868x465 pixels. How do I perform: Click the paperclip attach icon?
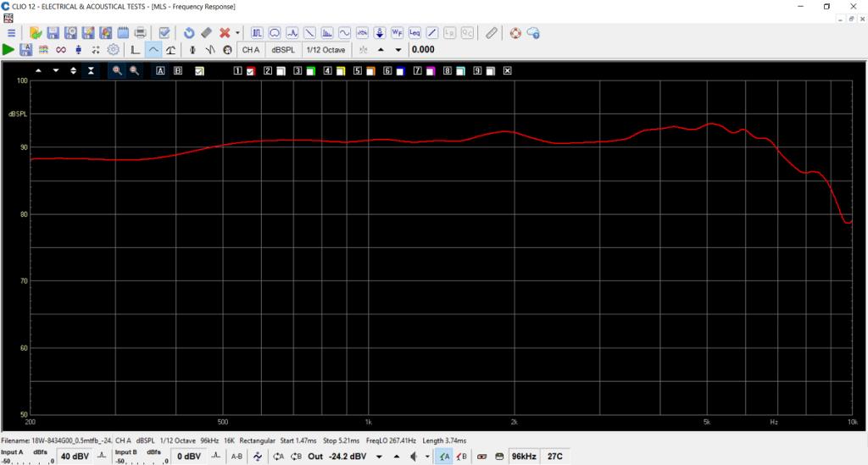(492, 33)
